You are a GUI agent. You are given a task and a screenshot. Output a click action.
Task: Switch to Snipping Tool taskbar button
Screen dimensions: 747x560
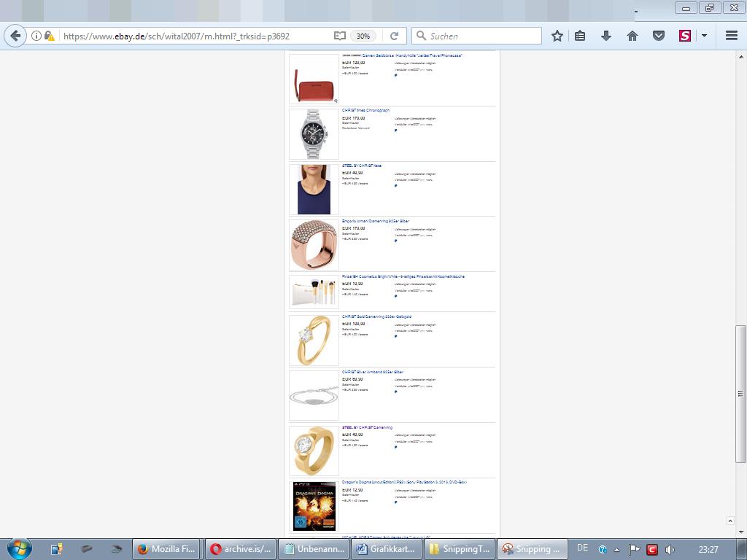click(533, 549)
